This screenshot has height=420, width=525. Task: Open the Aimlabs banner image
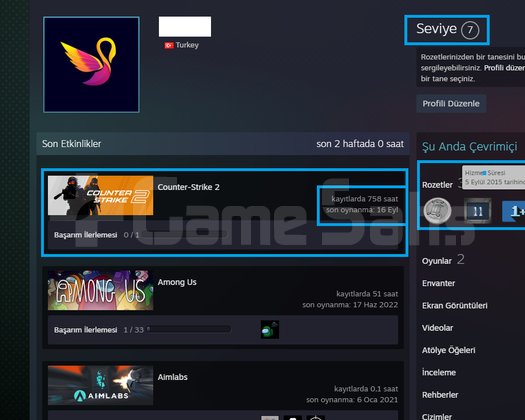100,385
